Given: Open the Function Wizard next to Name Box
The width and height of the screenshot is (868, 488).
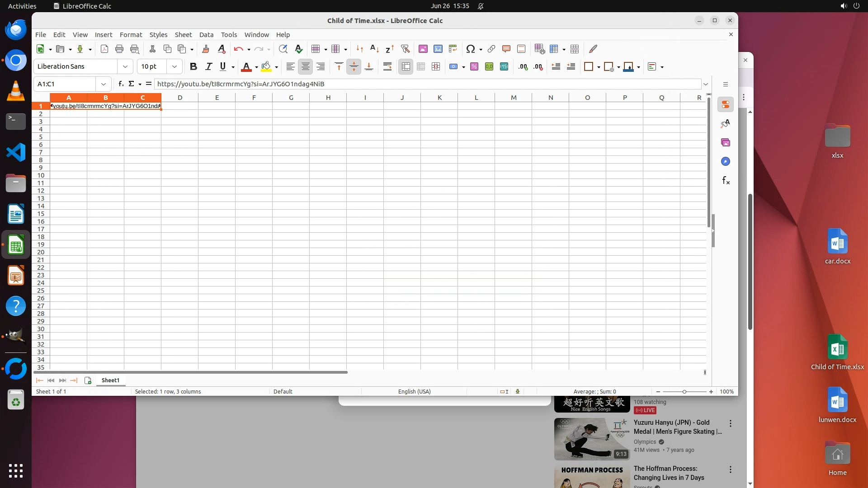Looking at the screenshot, I should pyautogui.click(x=121, y=84).
